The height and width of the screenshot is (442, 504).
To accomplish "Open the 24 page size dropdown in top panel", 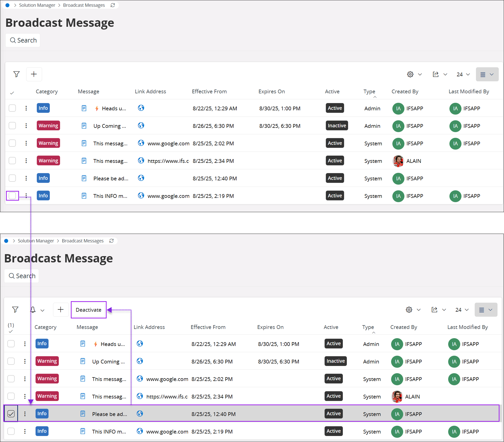I will point(463,75).
